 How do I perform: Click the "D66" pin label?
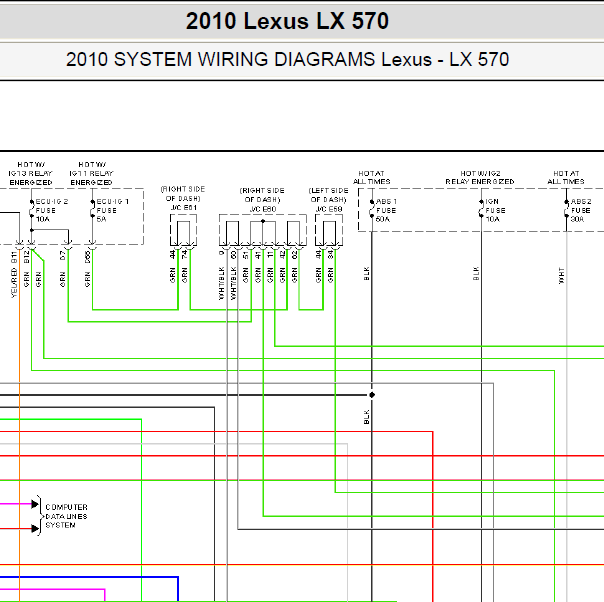(x=87, y=257)
